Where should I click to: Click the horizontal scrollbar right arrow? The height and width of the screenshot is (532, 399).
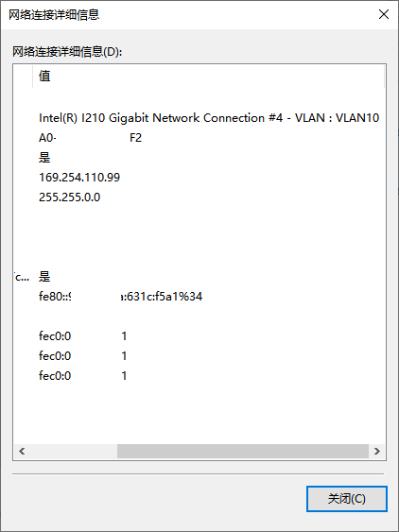[377, 451]
